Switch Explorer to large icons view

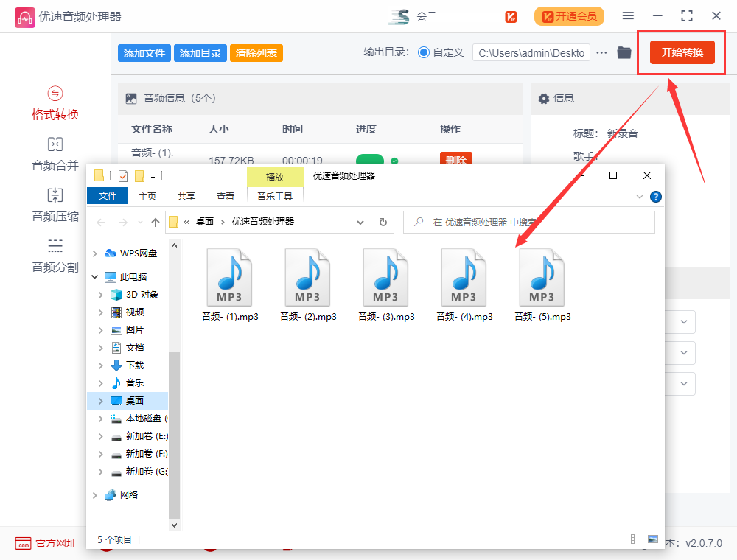[653, 539]
